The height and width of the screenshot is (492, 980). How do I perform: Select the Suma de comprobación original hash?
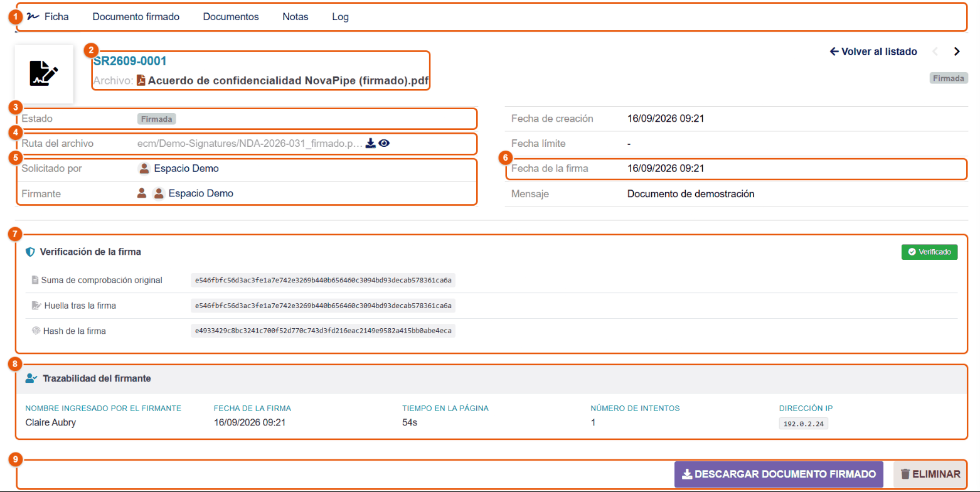coord(323,280)
